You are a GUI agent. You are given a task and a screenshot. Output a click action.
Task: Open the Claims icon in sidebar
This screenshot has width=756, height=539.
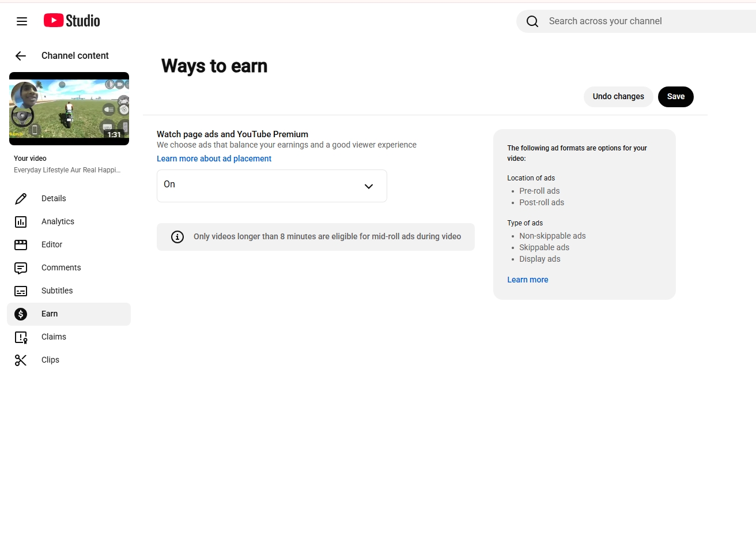coord(21,337)
